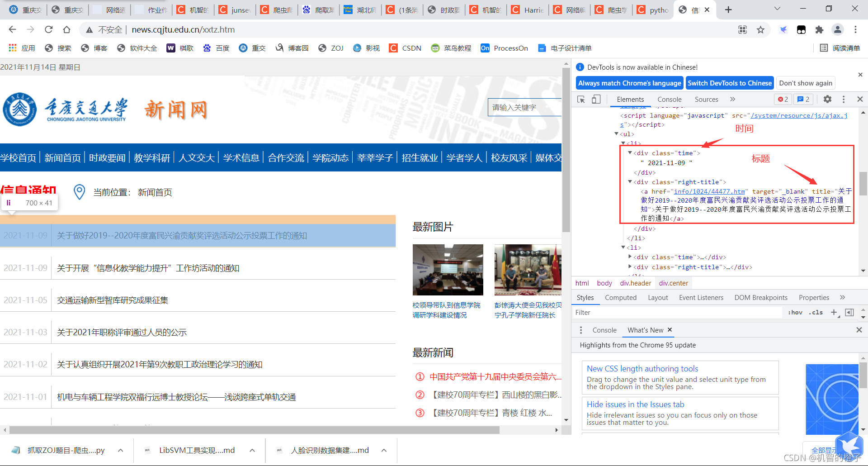Open a new browser tab
The height and width of the screenshot is (466, 868).
pyautogui.click(x=728, y=10)
